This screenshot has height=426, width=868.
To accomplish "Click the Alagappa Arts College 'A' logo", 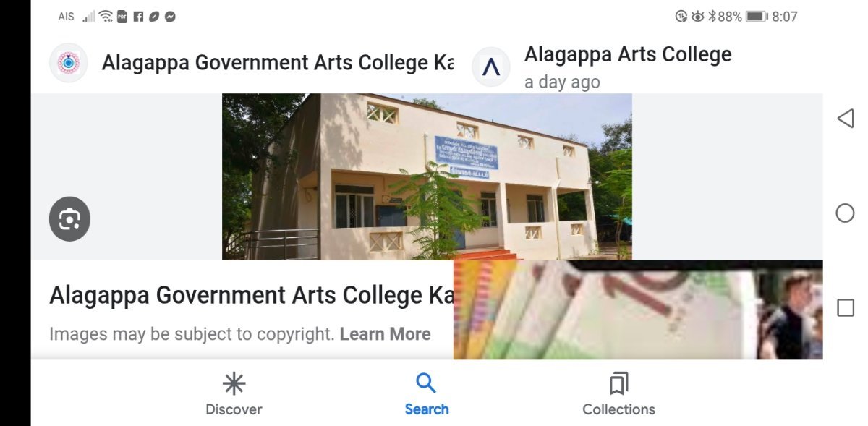I will point(491,68).
